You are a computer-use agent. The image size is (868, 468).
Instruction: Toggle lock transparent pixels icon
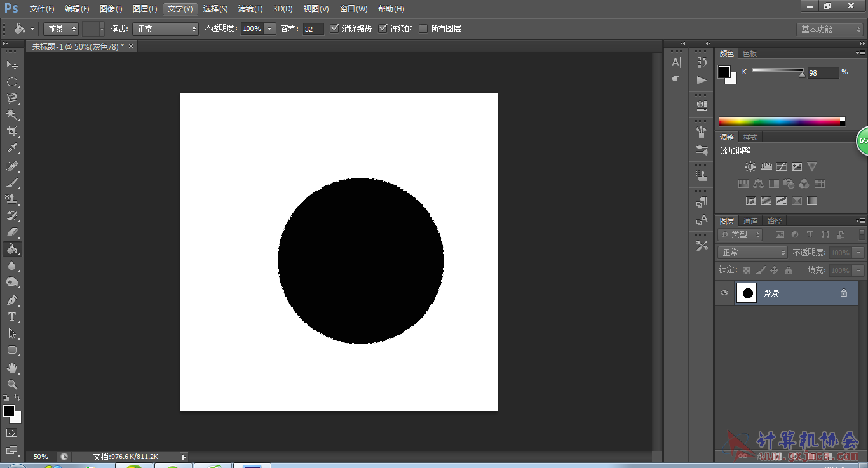746,271
